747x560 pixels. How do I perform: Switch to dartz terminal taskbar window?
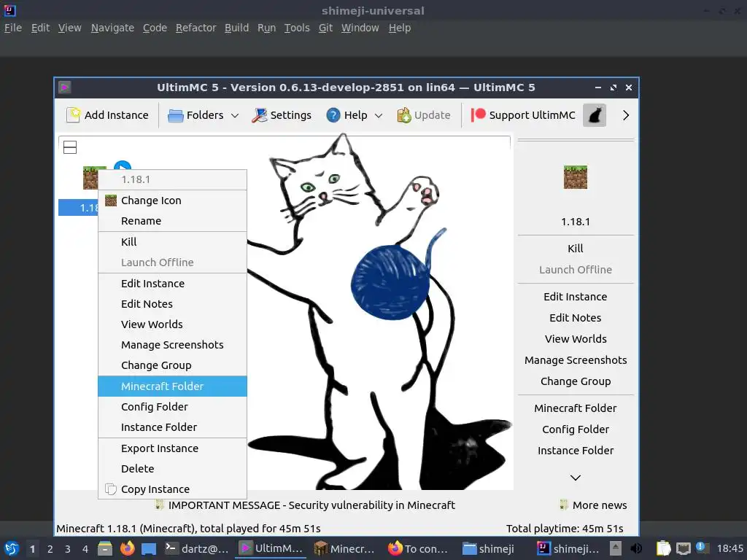click(x=197, y=548)
